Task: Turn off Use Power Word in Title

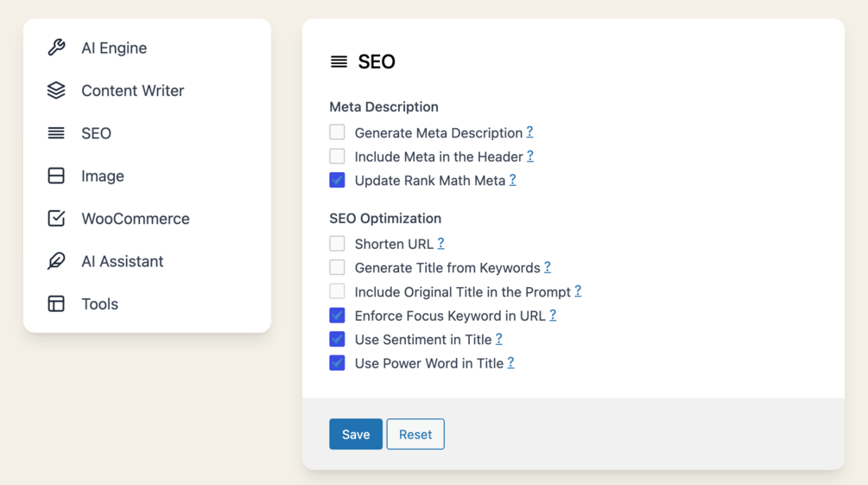Action: [337, 363]
